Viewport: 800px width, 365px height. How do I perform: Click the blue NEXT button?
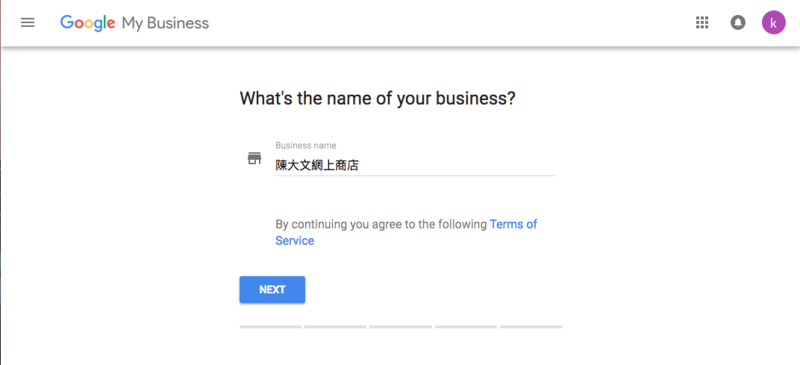272,289
